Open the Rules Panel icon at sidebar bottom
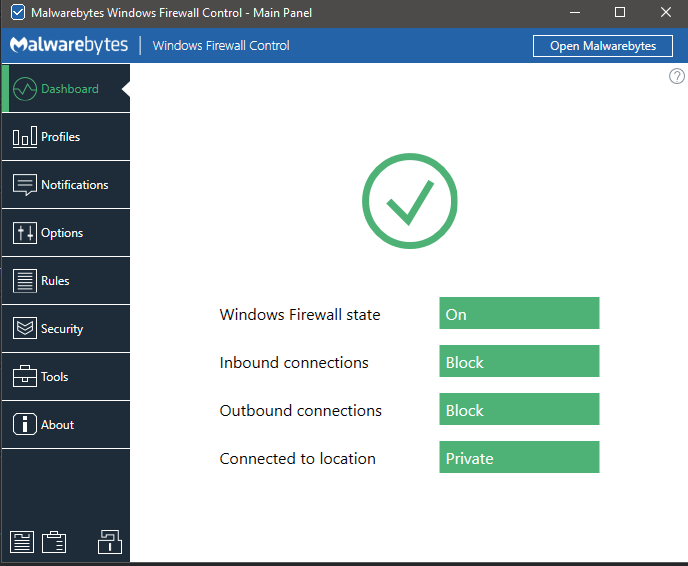Image resolution: width=688 pixels, height=566 pixels. pos(22,542)
